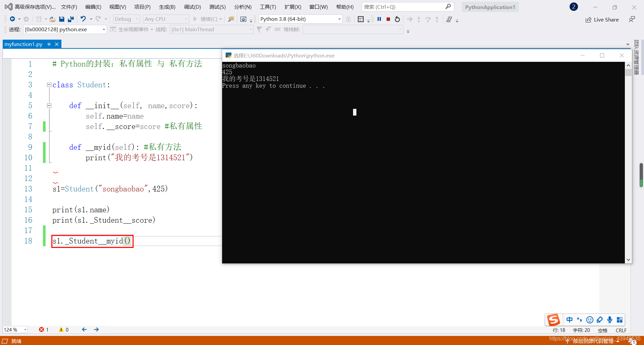Click the warning triangle showing 0
Viewport: 644px width, 345px height.
(61, 330)
